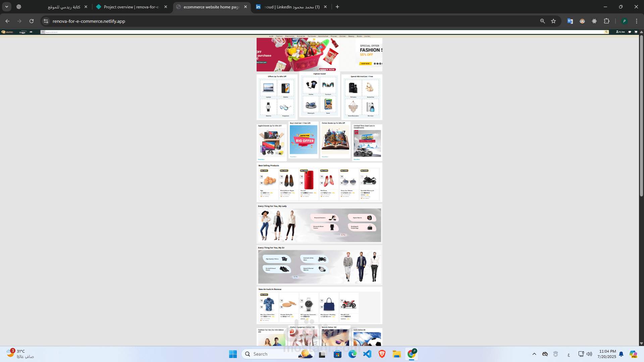The image size is (644, 362).
Task: Open the shopping cart in site header
Action: point(636,32)
